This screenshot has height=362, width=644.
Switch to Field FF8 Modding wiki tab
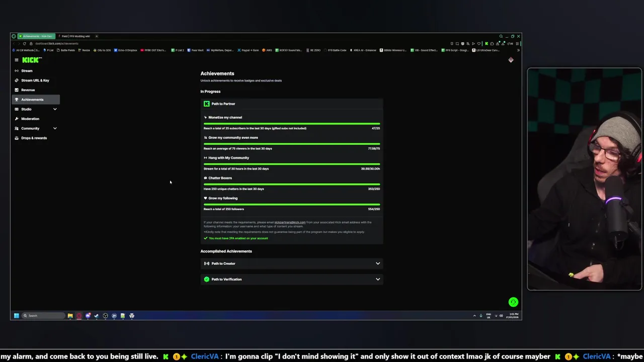click(75, 36)
